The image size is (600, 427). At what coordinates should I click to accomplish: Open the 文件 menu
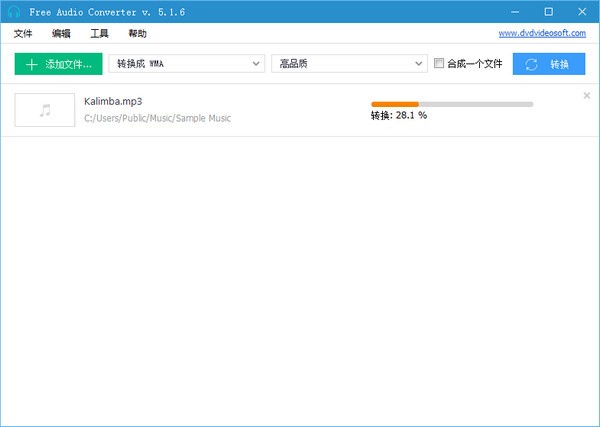pos(23,33)
